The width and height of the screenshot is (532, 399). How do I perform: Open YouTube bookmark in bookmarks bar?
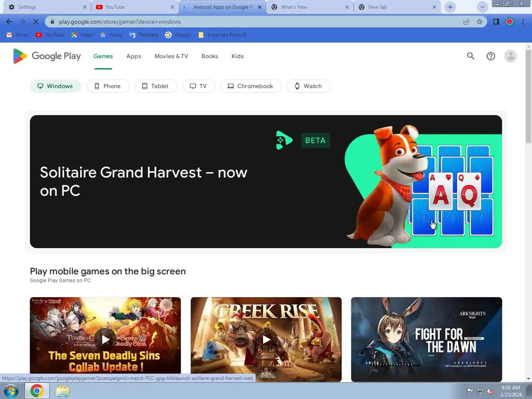[50, 35]
